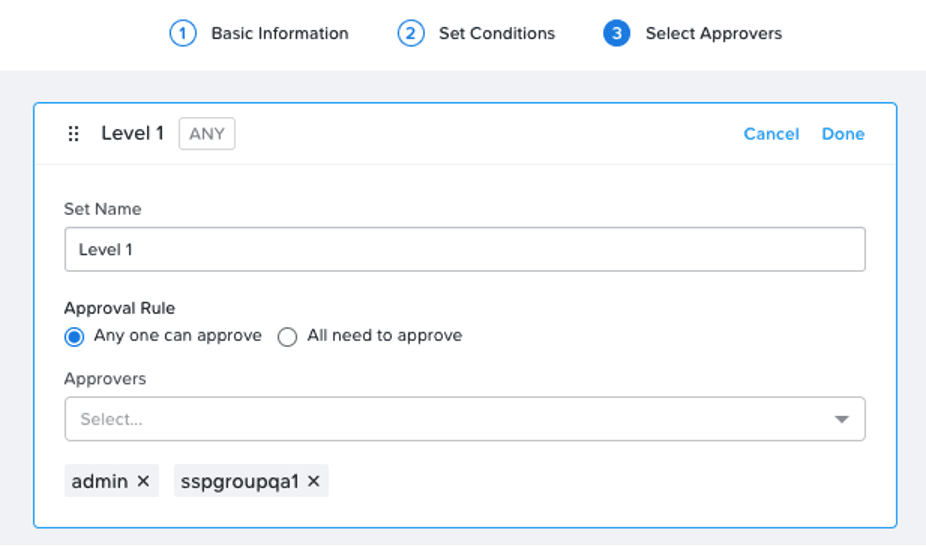Remove sspgroupqa1 approver with its X
This screenshot has height=546, width=926.
coord(314,481)
